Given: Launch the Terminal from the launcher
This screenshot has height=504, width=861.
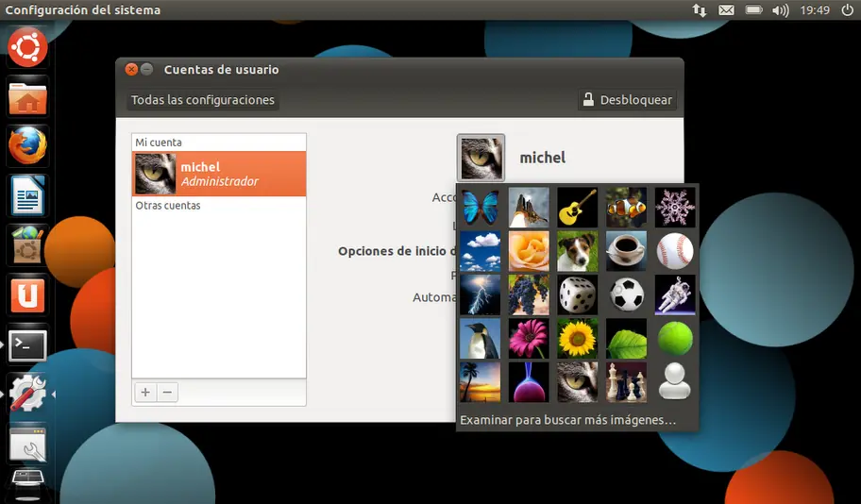Looking at the screenshot, I should 27,344.
